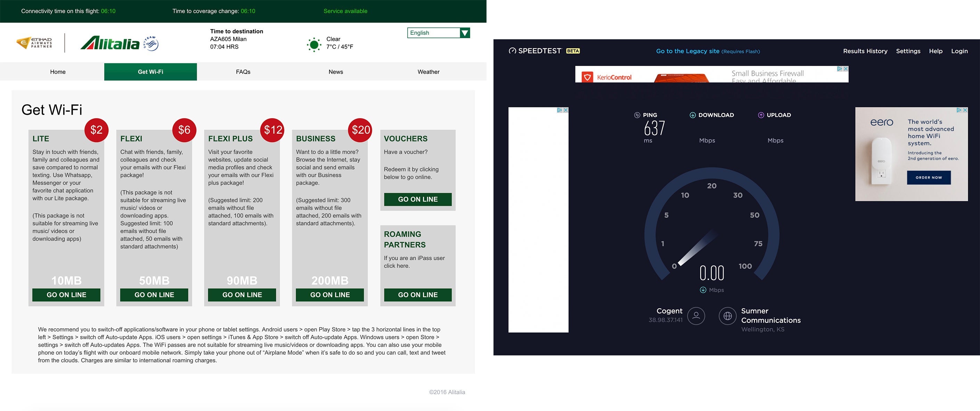Click the Alitalia logo
Viewport: 980px width, 411px height.
tap(110, 43)
